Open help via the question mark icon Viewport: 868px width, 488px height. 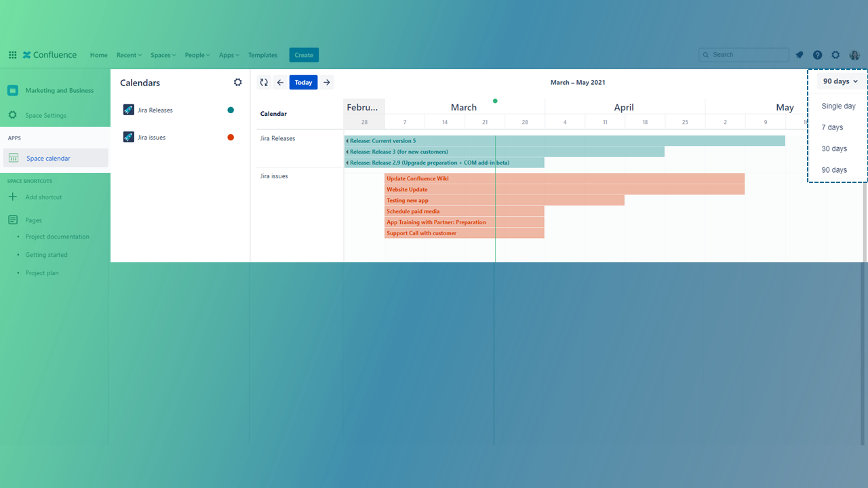[x=817, y=55]
